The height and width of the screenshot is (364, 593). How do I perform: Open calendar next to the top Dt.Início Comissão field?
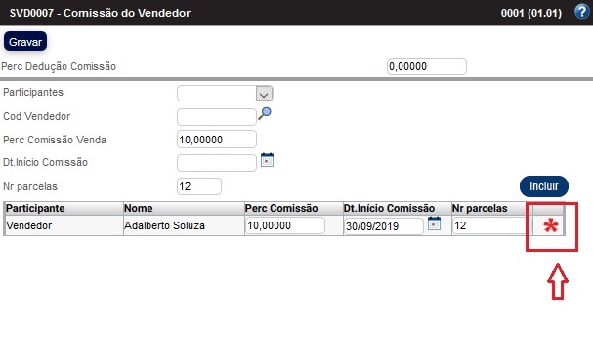[267, 160]
